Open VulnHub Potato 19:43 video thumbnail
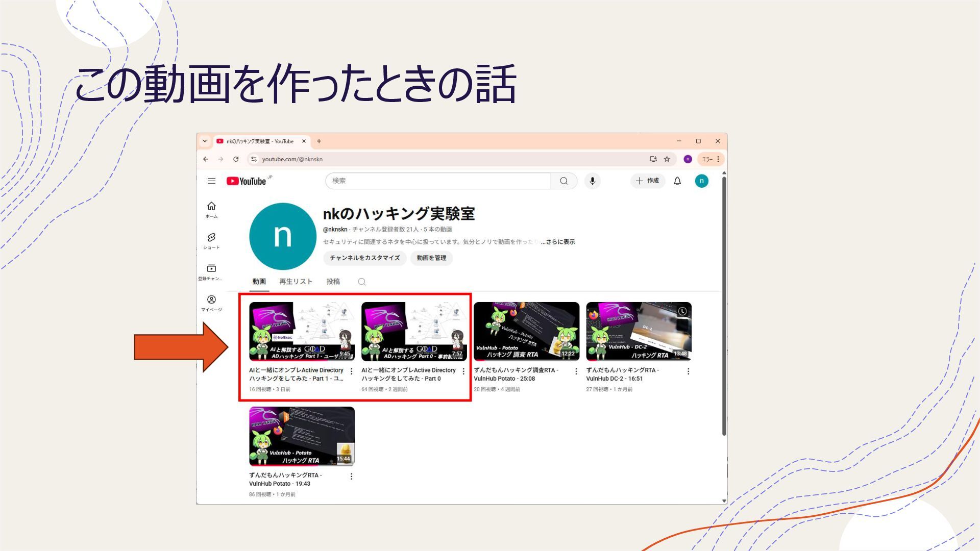The height and width of the screenshot is (551, 980). (302, 436)
